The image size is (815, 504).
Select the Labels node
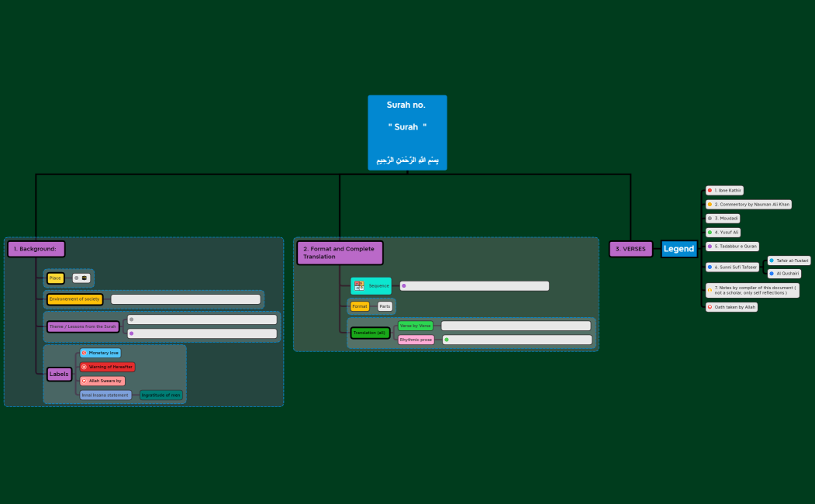[60, 374]
